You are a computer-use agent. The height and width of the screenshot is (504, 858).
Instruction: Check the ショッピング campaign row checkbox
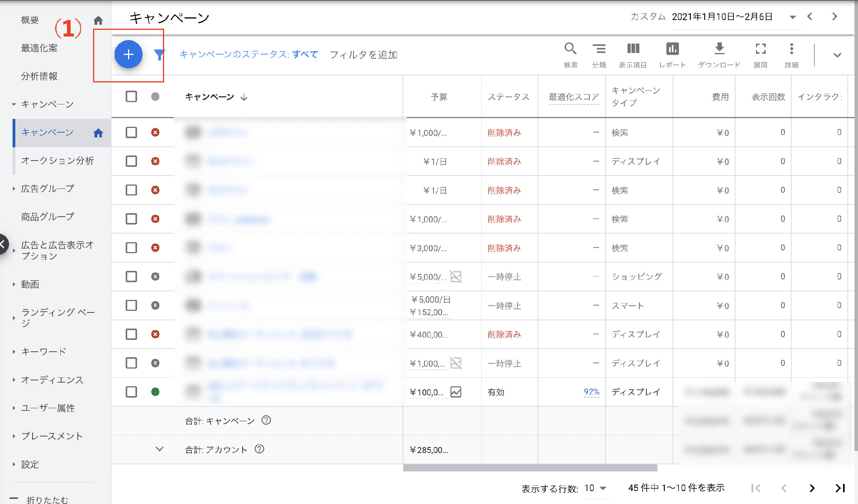click(x=131, y=276)
